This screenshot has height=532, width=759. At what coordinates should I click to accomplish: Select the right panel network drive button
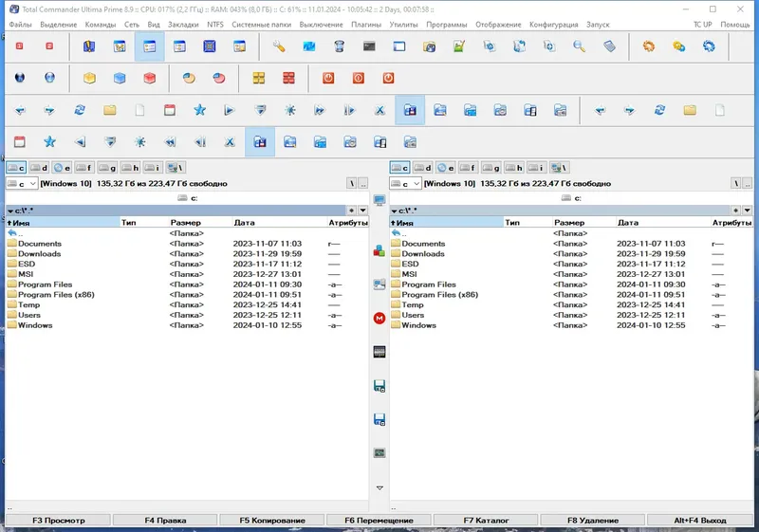point(559,168)
